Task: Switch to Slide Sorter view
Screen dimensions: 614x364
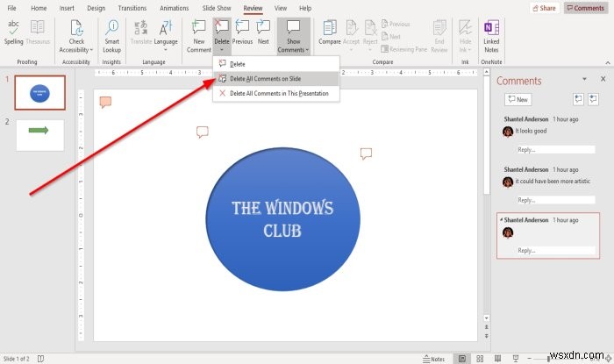Action: pos(480,359)
